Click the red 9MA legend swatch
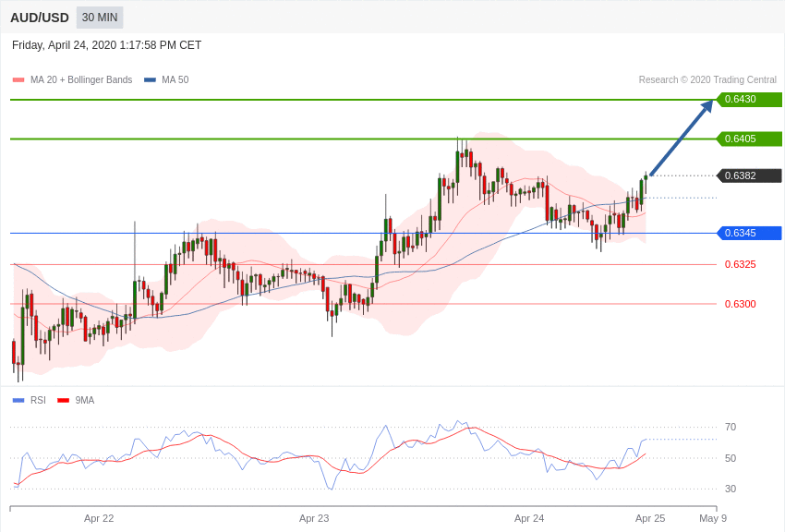785x532 pixels. pos(63,400)
